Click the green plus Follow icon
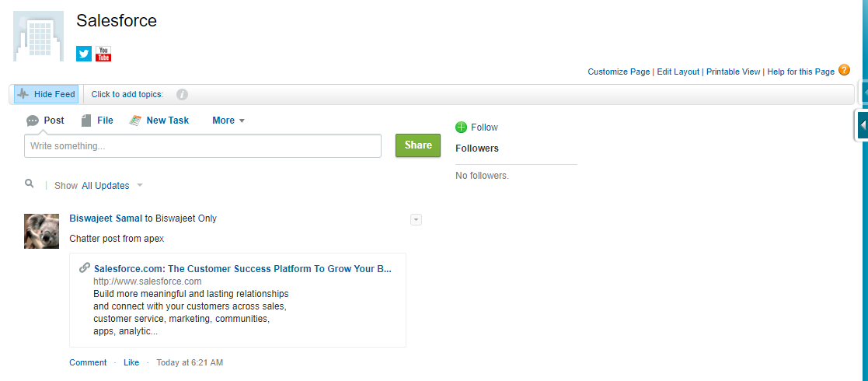 [461, 128]
